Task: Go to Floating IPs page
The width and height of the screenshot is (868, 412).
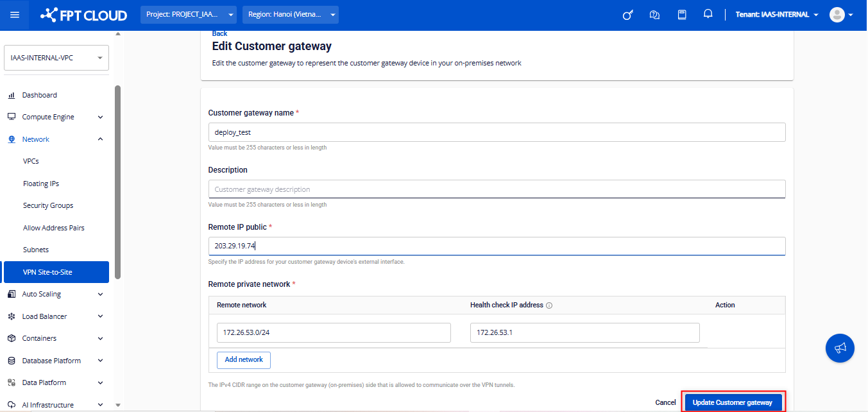Action: pos(41,184)
